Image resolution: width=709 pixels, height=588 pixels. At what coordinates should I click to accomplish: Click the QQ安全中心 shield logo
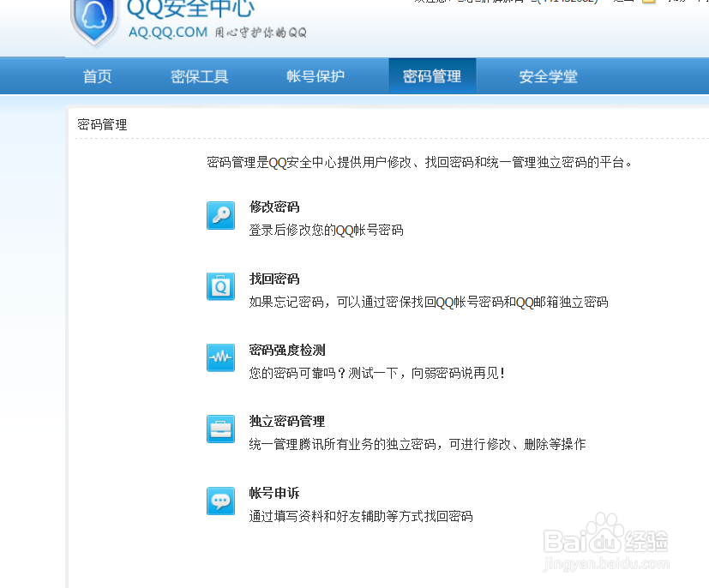tap(95, 19)
